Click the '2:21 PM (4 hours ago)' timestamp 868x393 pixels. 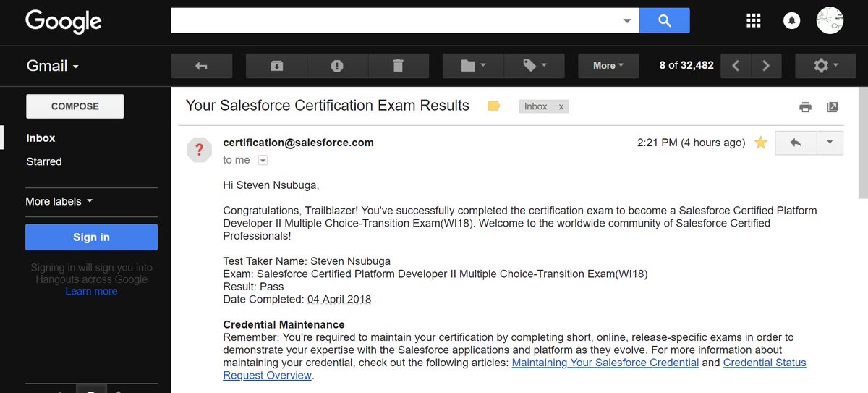(691, 143)
